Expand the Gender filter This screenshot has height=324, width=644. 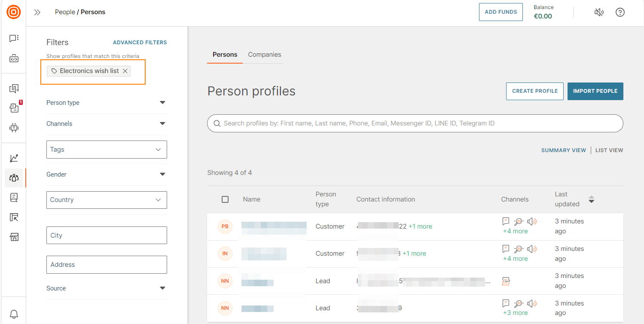pos(106,174)
